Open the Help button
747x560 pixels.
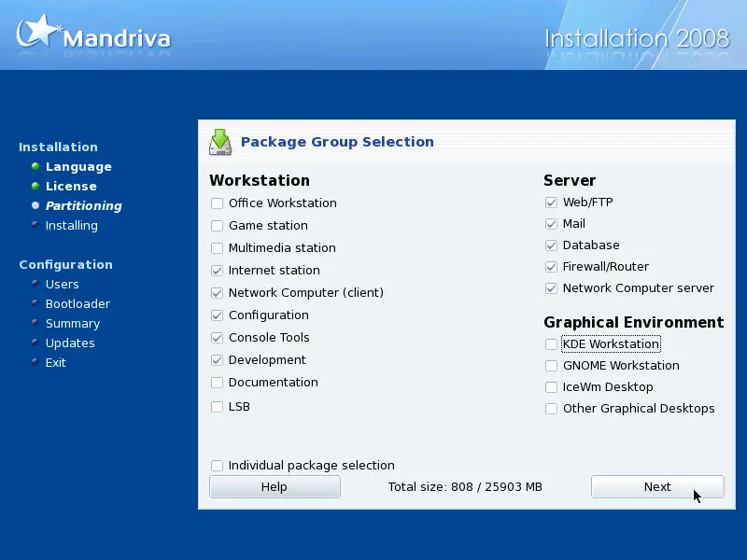click(275, 486)
